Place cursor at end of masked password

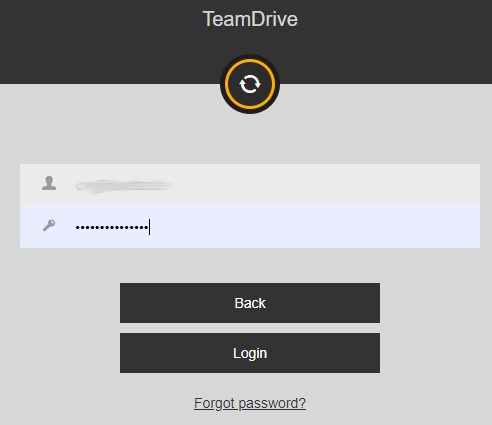click(x=149, y=227)
